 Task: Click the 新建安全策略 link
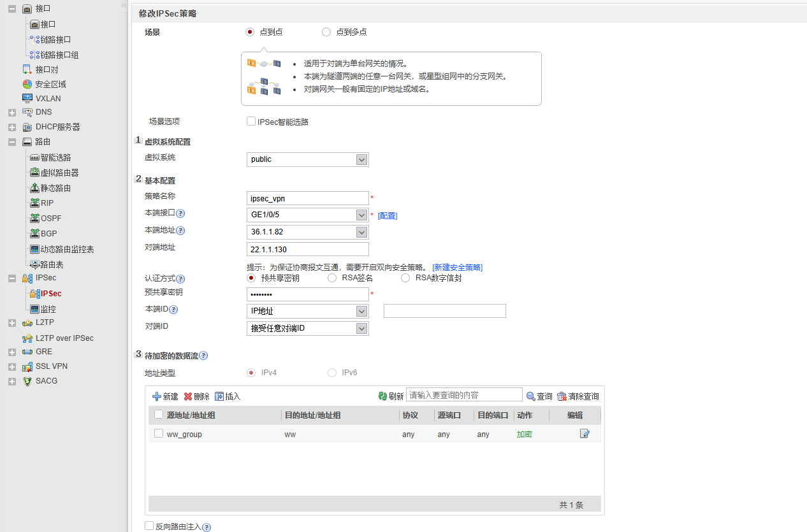[x=457, y=268]
